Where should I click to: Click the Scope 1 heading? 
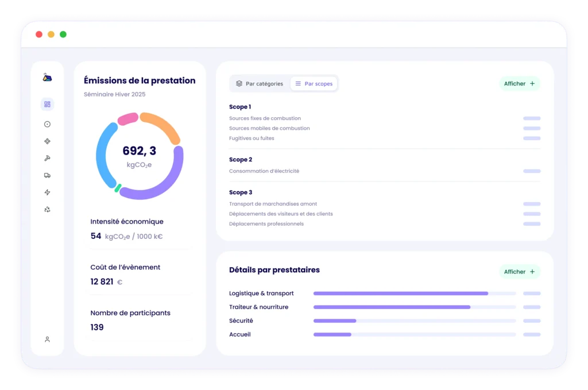coord(240,107)
